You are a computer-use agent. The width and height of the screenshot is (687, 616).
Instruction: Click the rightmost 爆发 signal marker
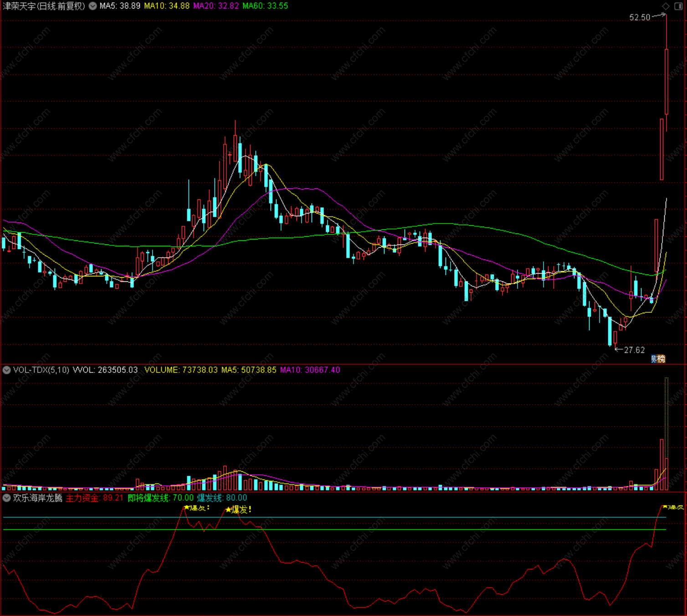(x=673, y=507)
